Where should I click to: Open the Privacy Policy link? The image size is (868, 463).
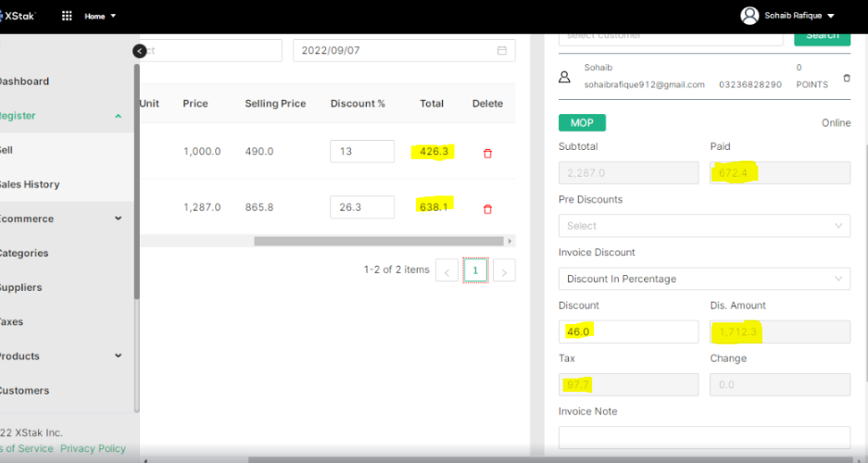click(x=93, y=448)
